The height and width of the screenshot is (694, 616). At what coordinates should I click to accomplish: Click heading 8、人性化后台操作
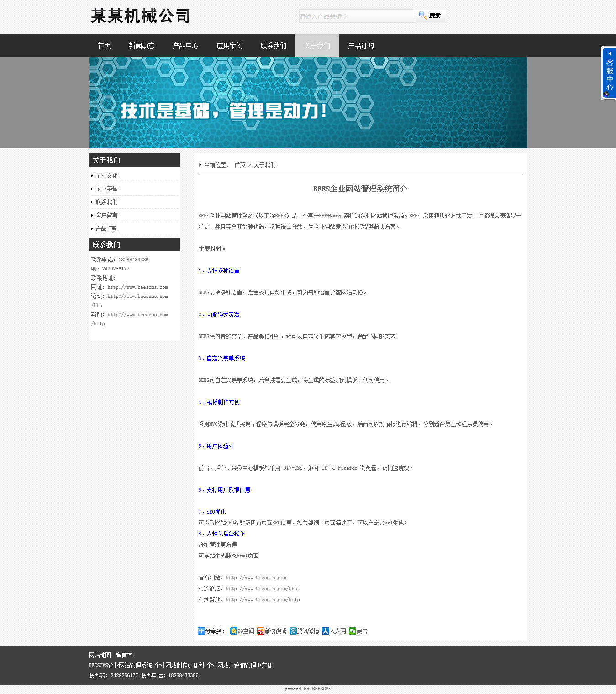click(222, 534)
